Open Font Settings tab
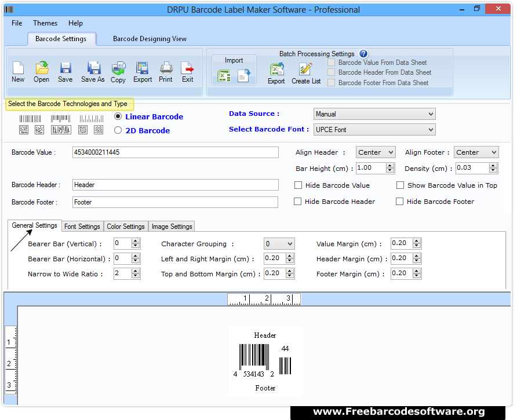Viewport: 517px width, 420px height. coord(82,227)
